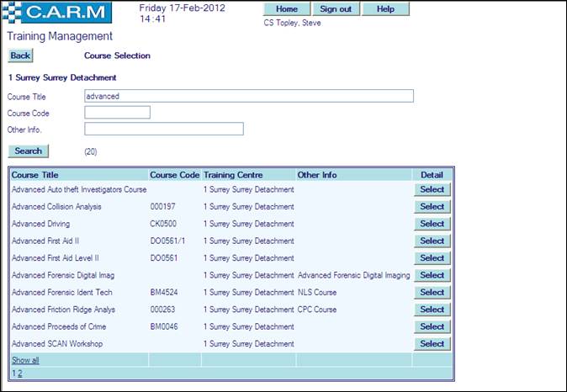Focus the Other Info field

(164, 129)
